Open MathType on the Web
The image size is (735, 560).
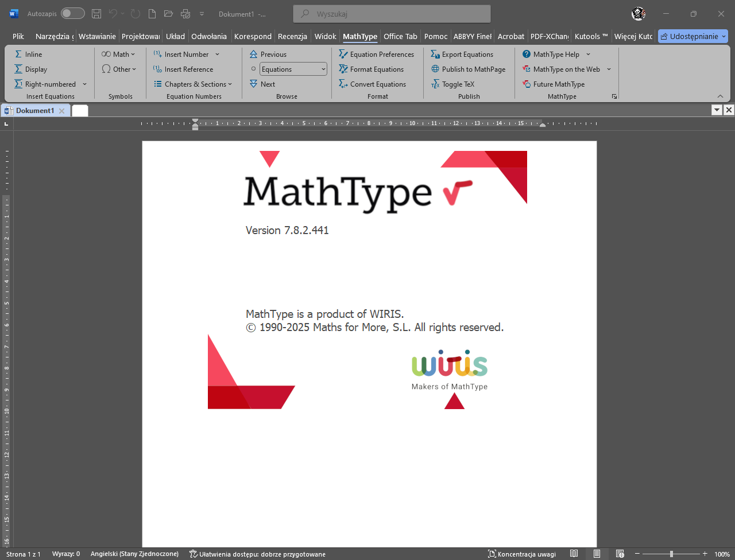click(x=562, y=69)
